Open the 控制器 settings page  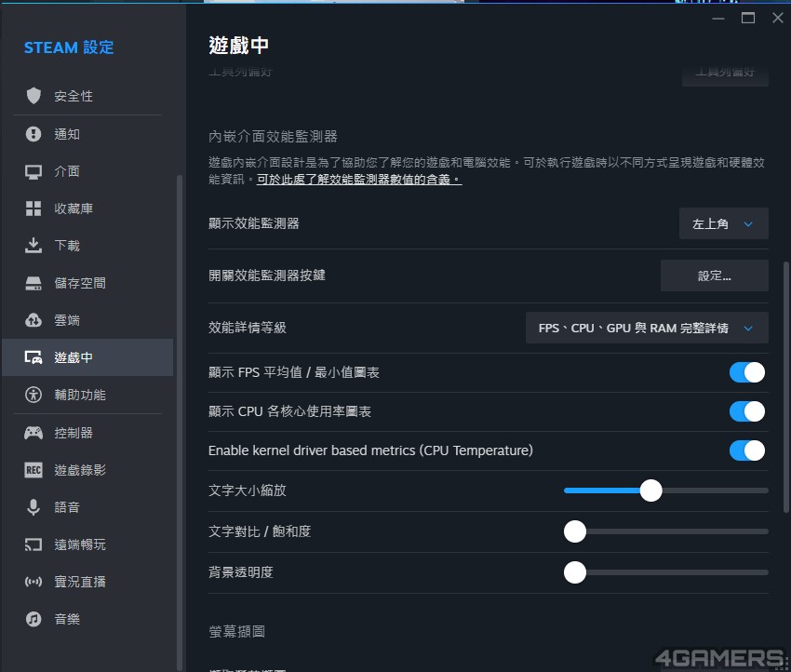[x=87, y=433]
